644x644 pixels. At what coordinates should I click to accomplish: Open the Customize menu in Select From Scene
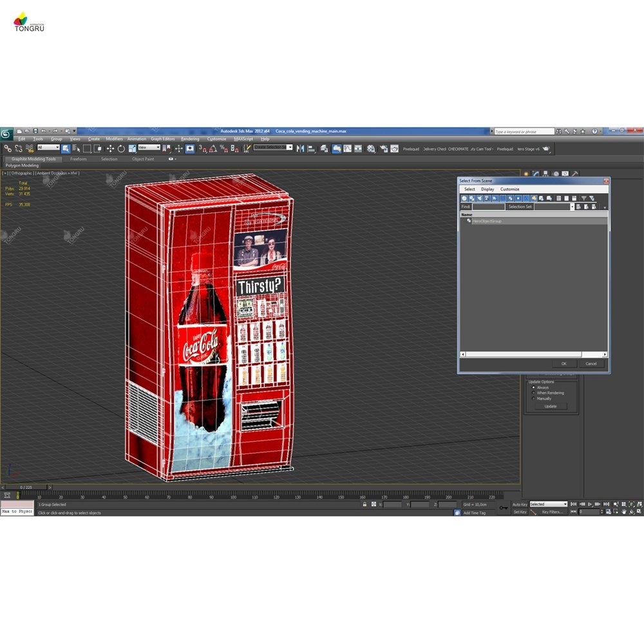[509, 189]
